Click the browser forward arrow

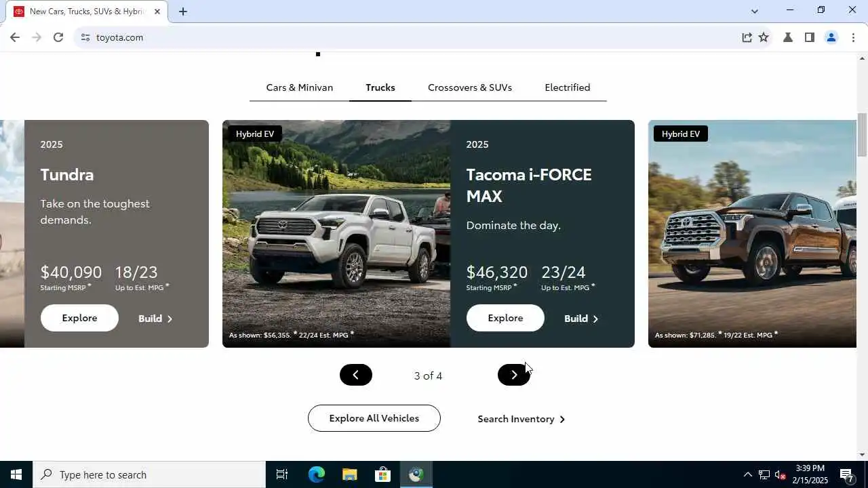[x=37, y=37]
